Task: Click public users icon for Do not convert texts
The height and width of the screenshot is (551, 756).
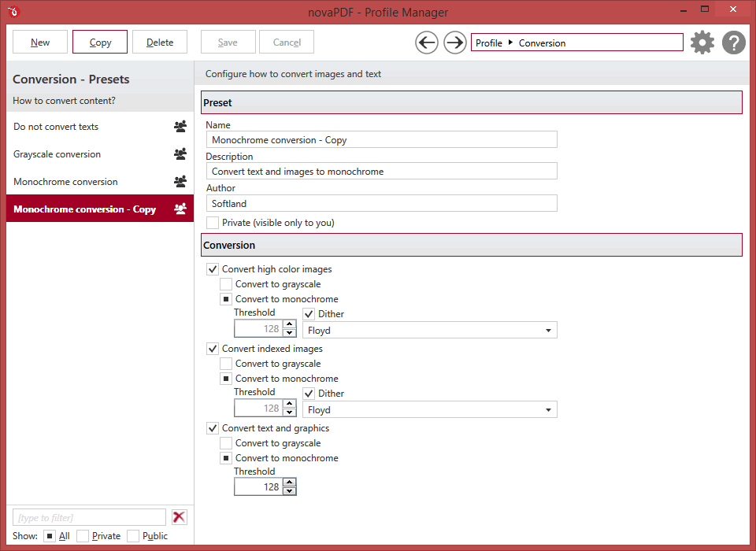Action: [180, 126]
